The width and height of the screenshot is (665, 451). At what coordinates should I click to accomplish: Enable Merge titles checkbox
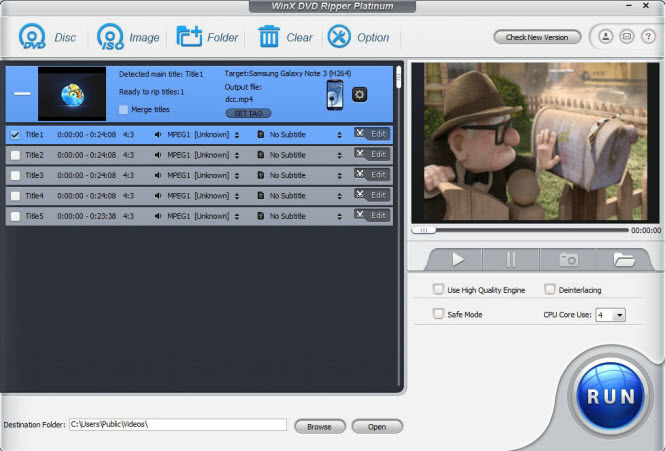(x=123, y=109)
